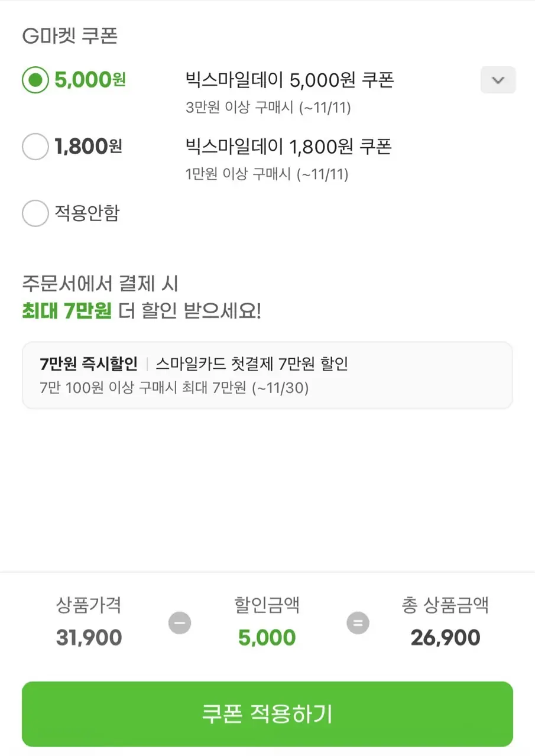Viewport: 535px width, 756px height.
Task: Click the 총 상품금액 26,900 total
Action: (445, 638)
